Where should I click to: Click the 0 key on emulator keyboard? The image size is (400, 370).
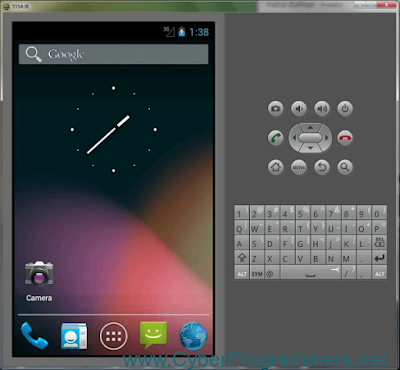pyautogui.click(x=380, y=212)
